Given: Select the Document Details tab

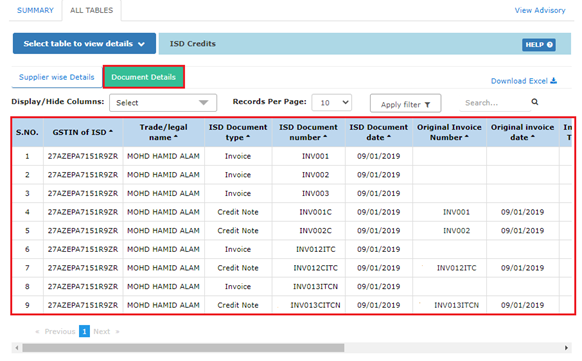Looking at the screenshot, I should click(x=144, y=77).
